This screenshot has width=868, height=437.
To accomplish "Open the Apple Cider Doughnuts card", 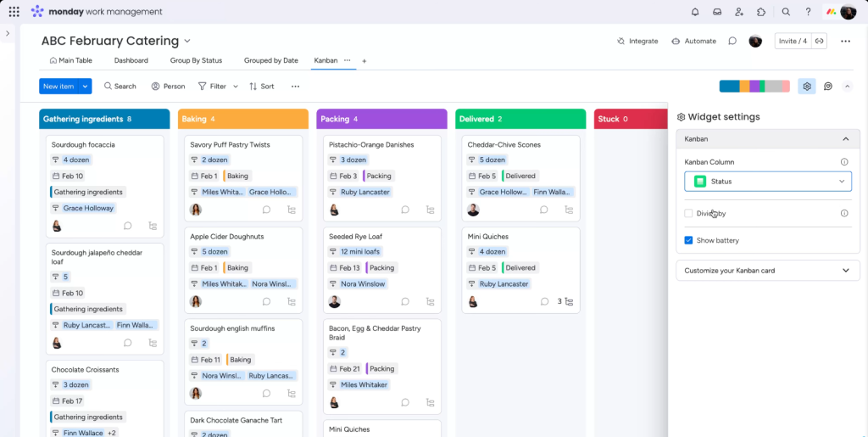I will tap(226, 237).
